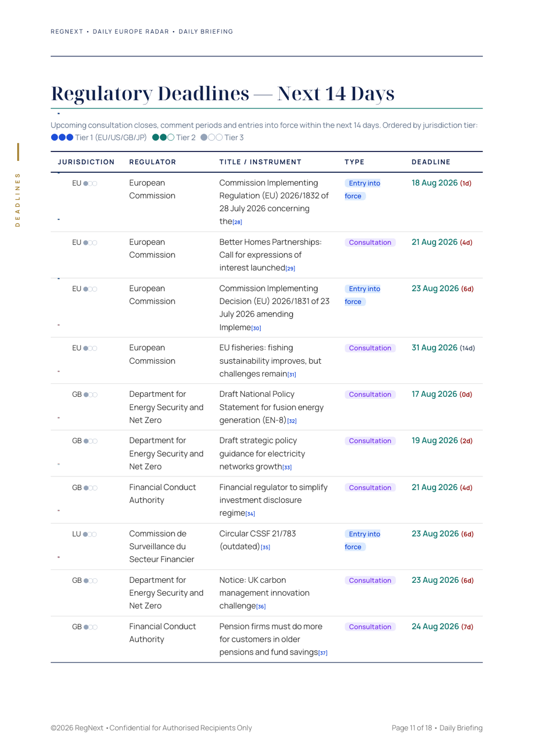Viewport: 534px width, 756px height.
Task: Click Entry into force badge for Decision 2026/1831
Action: (362, 295)
